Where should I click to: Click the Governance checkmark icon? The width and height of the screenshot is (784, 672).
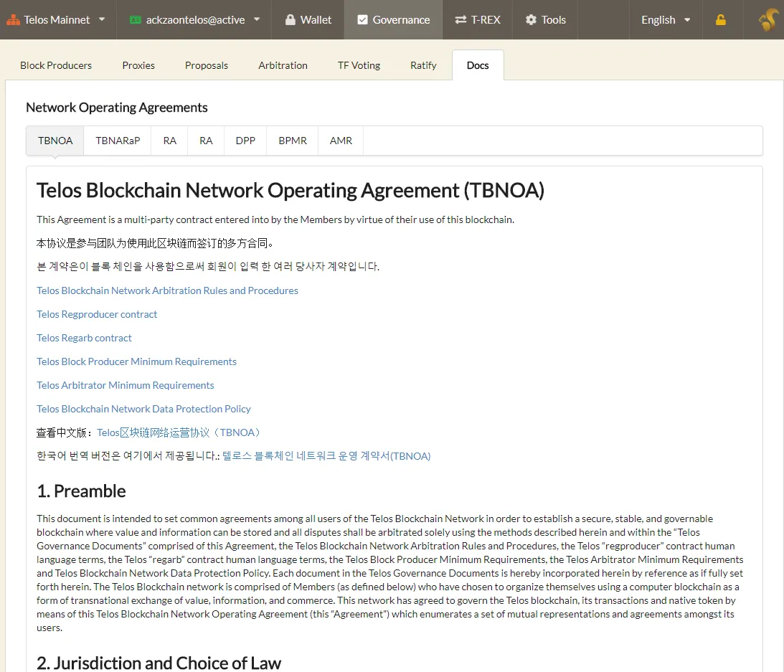point(362,20)
